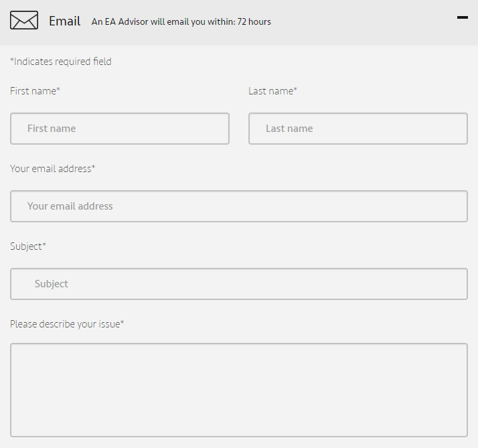
Task: Click empty space in Email header bar
Action: 363,22
